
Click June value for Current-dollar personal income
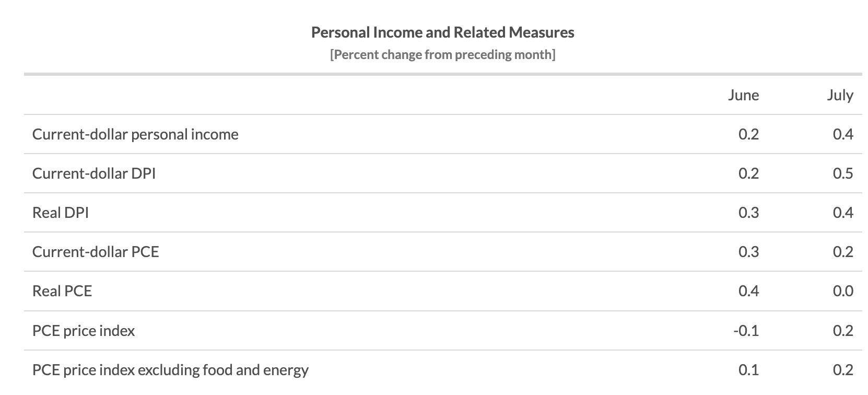(748, 134)
